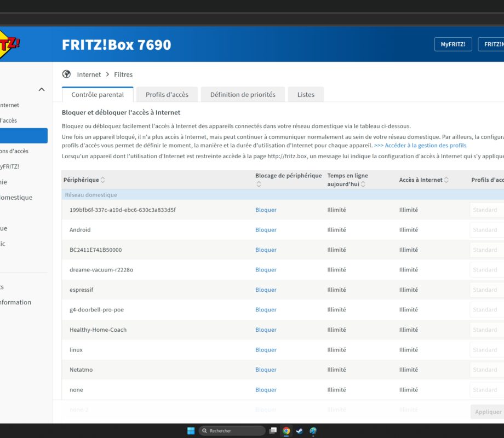Click the FRITZ!Box 7690 title
Image resolution: width=504 pixels, height=438 pixels.
116,45
